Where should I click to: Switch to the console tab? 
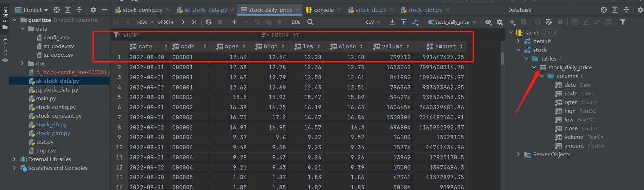[x=323, y=10]
